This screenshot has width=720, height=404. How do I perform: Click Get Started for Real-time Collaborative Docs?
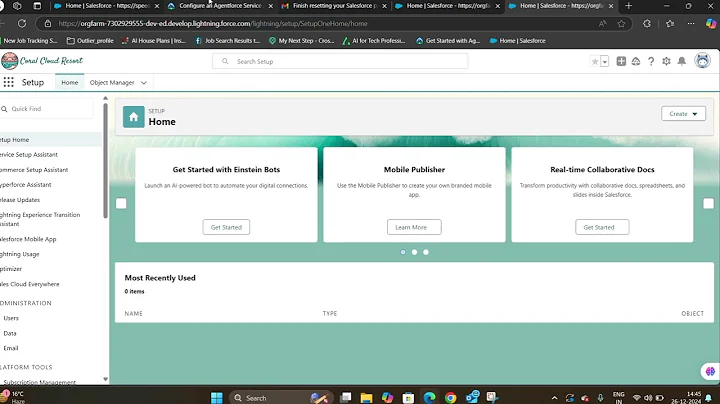tap(602, 227)
